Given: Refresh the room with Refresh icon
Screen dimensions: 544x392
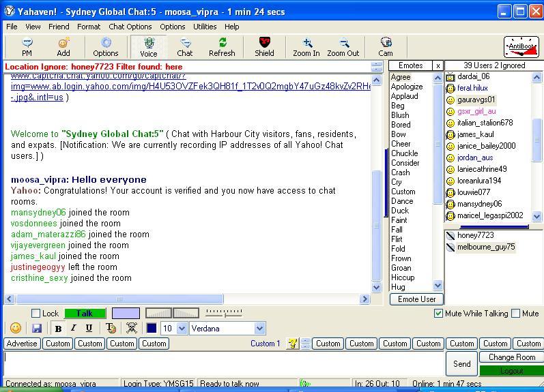Looking at the screenshot, I should click(x=222, y=47).
